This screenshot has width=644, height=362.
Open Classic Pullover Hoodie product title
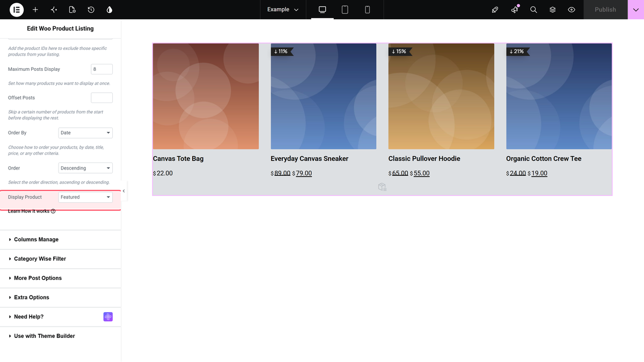click(425, 159)
